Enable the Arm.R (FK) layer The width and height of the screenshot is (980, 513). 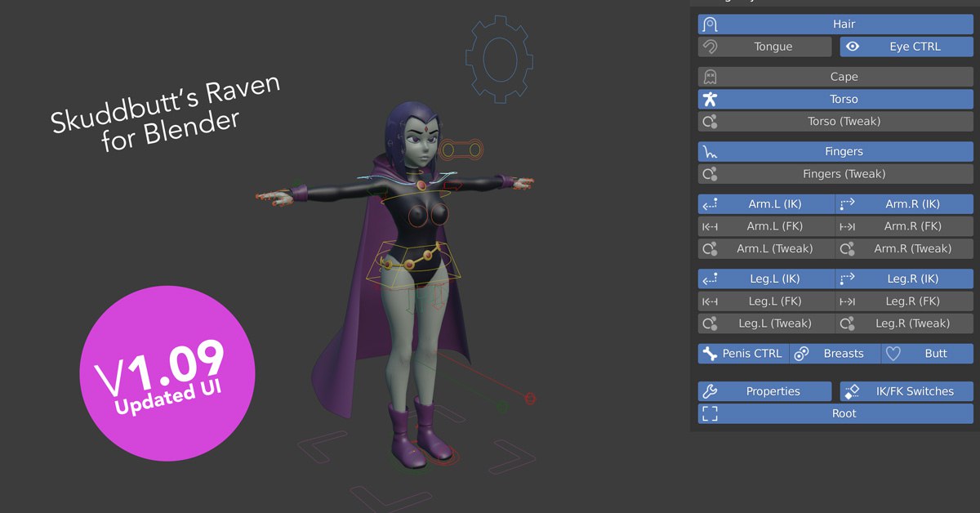coord(905,225)
